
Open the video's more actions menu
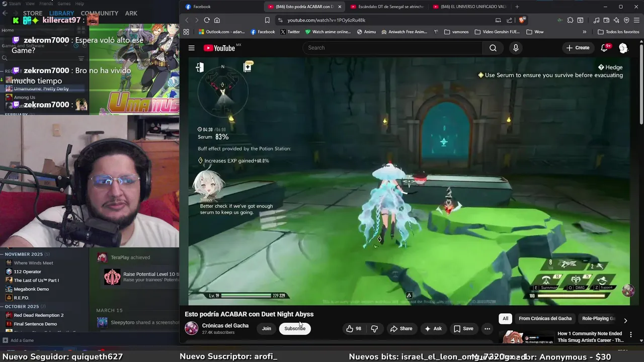pos(487,328)
